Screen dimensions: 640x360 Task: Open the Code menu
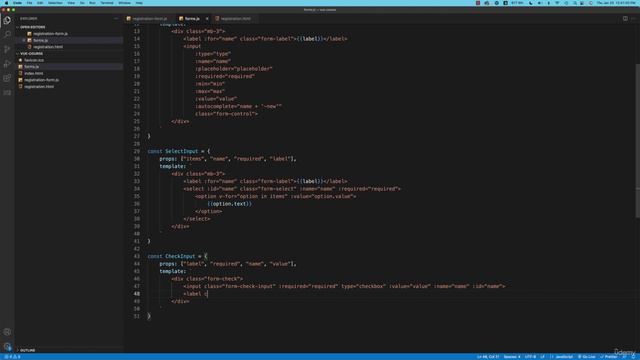click(18, 3)
